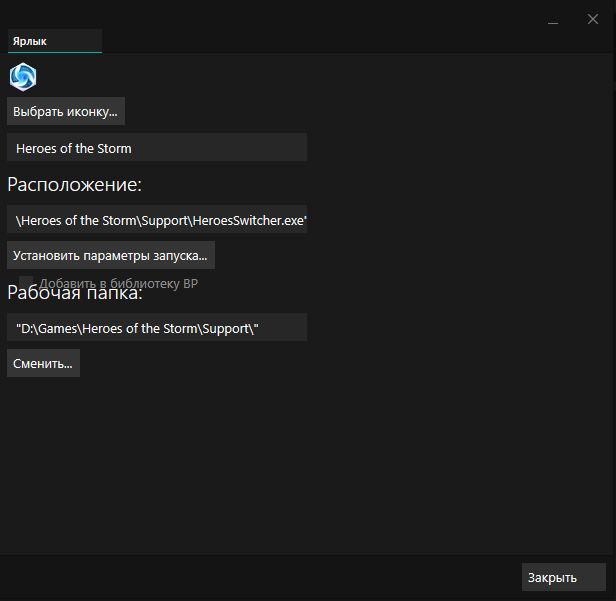Click the Heroes of the Storm shortcut icon
Viewport: 616px width, 601px height.
[x=23, y=77]
